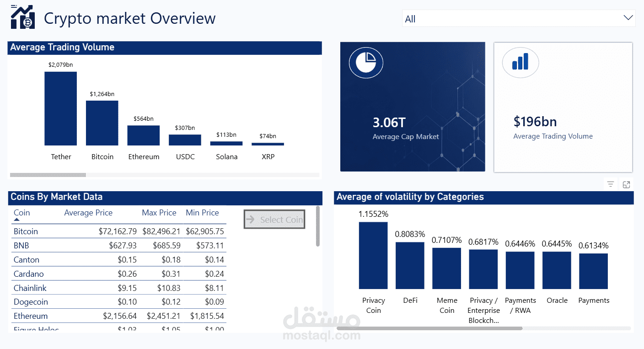Click the Payments / RWA volatility bar
The width and height of the screenshot is (644, 349).
[520, 270]
